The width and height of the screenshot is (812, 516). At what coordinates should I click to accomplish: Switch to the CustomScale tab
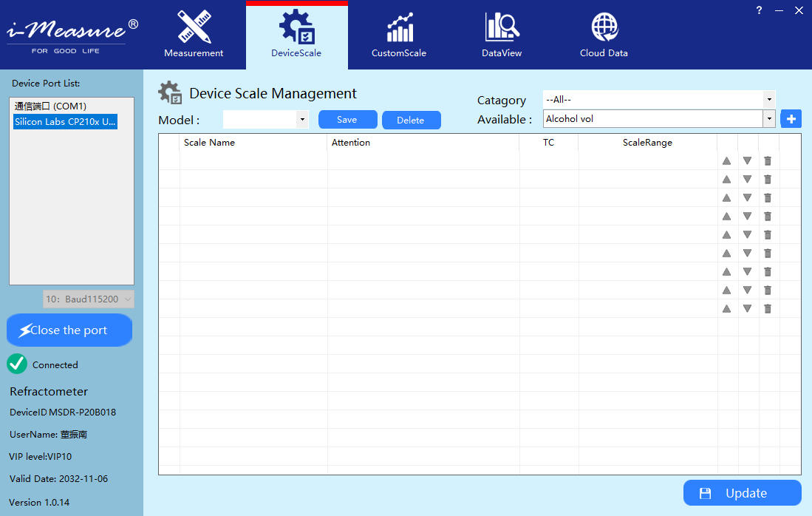399,35
